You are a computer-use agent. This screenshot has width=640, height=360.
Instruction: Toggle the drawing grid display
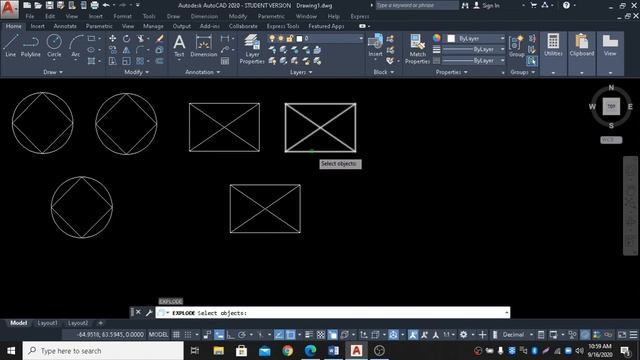176,335
